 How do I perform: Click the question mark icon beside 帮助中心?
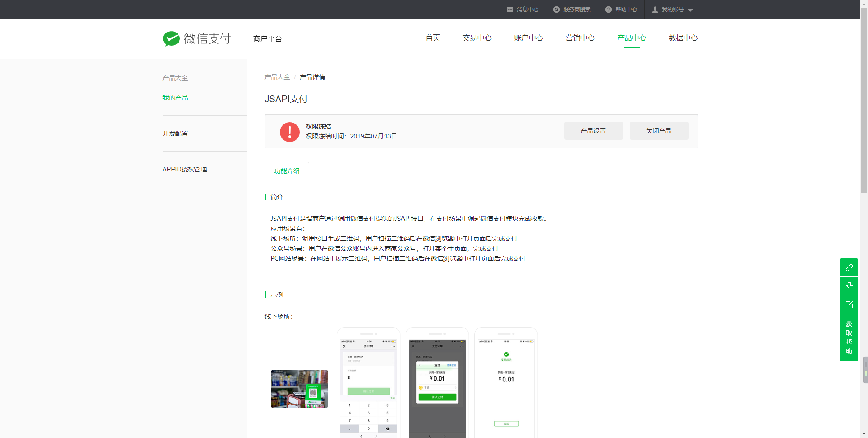tap(609, 10)
